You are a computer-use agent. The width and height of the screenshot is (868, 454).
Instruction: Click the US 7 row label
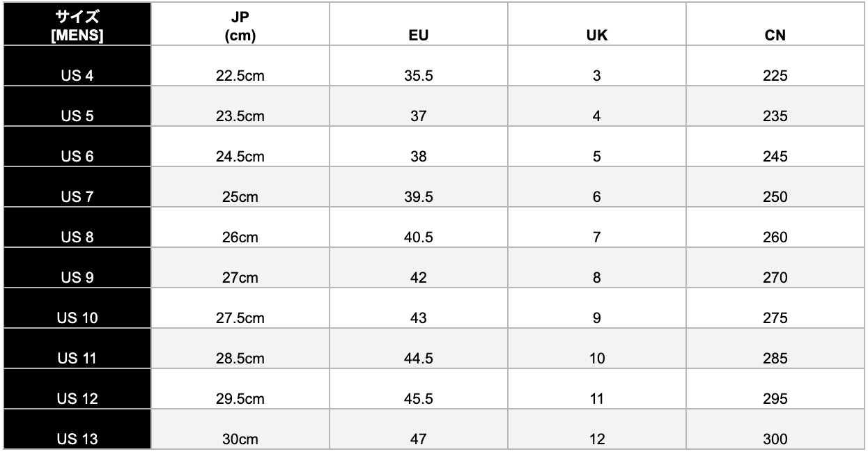(77, 187)
